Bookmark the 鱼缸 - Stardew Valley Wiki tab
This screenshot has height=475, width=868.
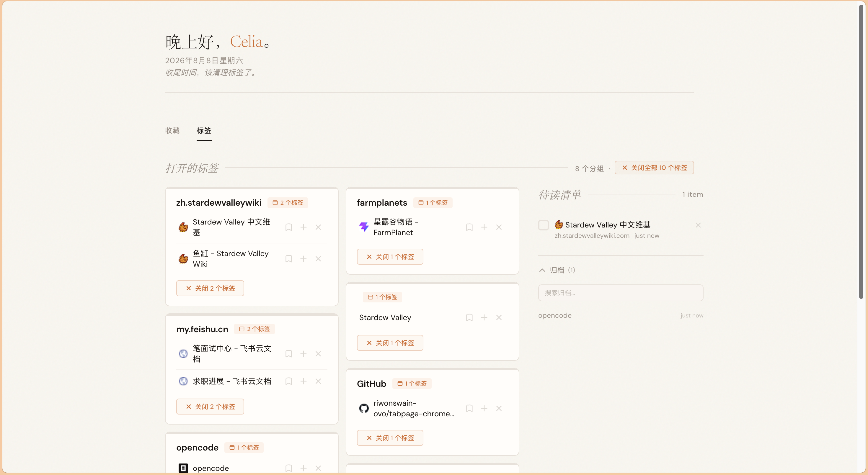coord(288,258)
